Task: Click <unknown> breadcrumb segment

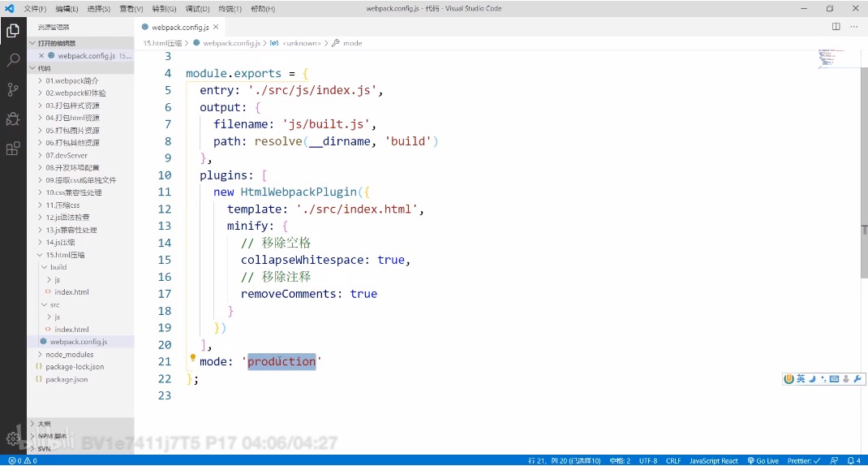Action: point(302,43)
